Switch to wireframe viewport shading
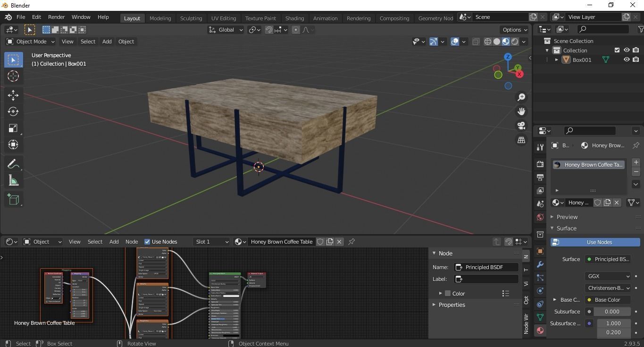 click(488, 42)
